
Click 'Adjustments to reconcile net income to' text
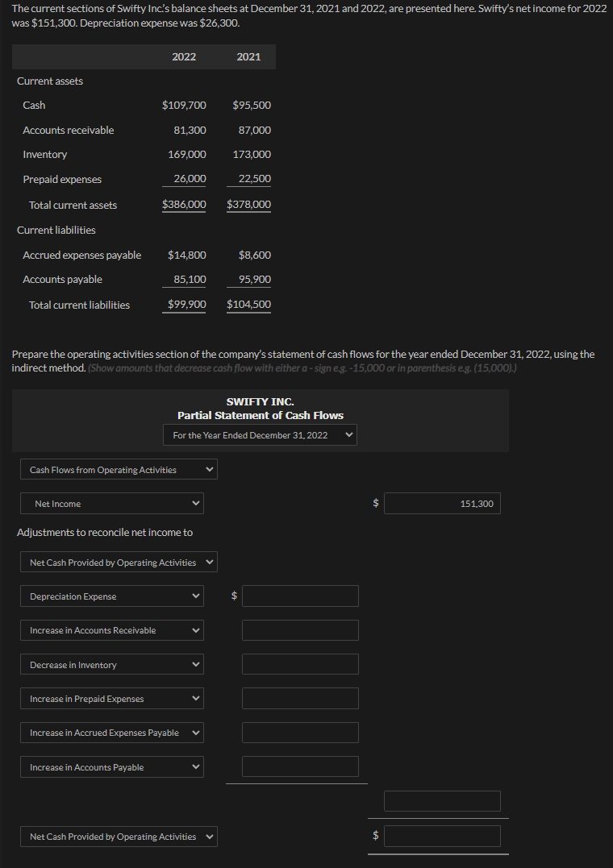105,533
